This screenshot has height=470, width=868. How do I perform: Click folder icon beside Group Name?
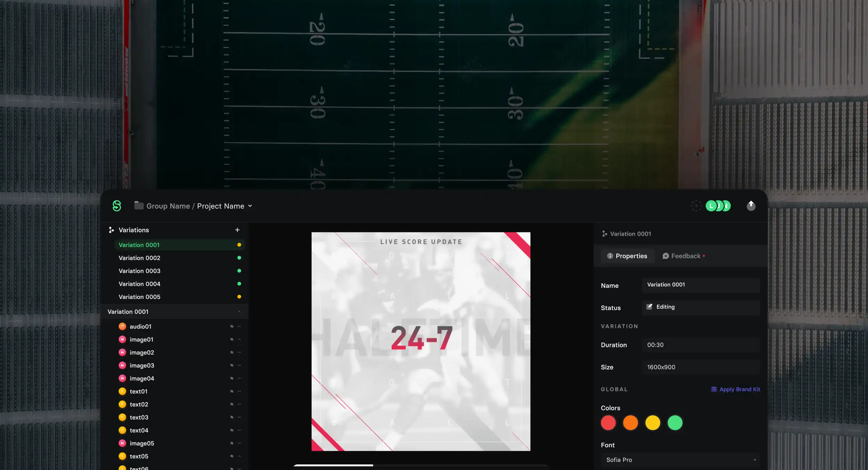139,206
